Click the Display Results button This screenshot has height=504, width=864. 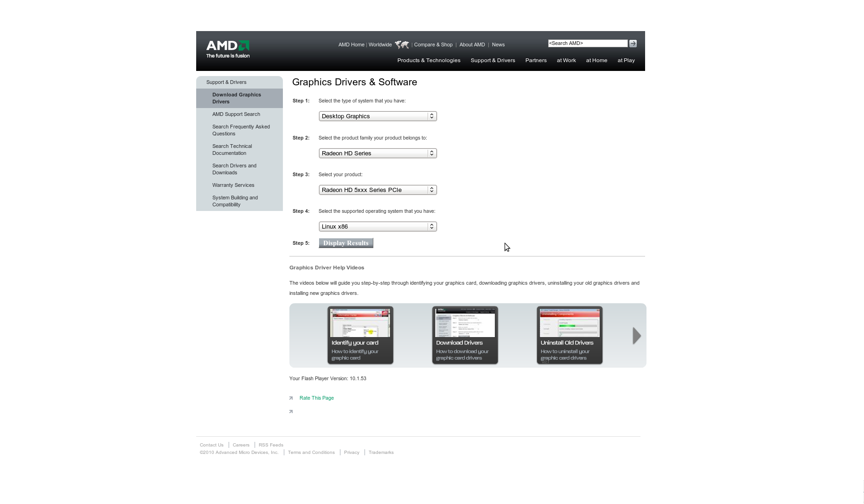(x=346, y=243)
